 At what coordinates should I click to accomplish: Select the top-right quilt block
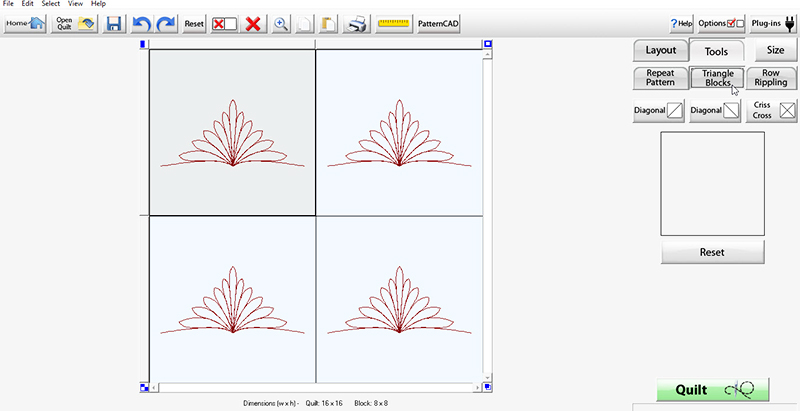pos(399,132)
